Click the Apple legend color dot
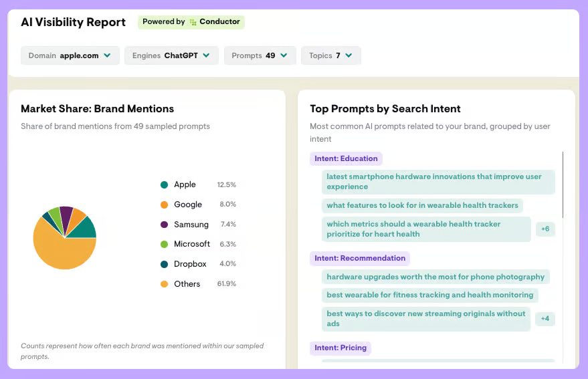 coord(164,184)
